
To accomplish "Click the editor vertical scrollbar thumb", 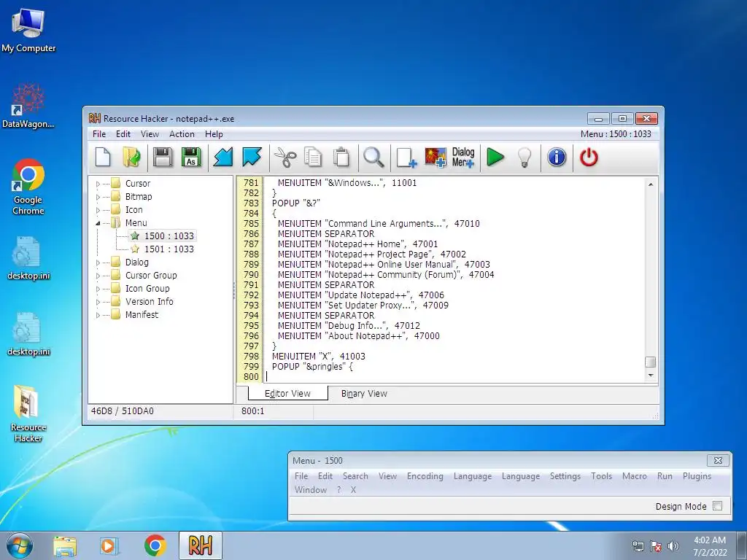I will [x=650, y=362].
